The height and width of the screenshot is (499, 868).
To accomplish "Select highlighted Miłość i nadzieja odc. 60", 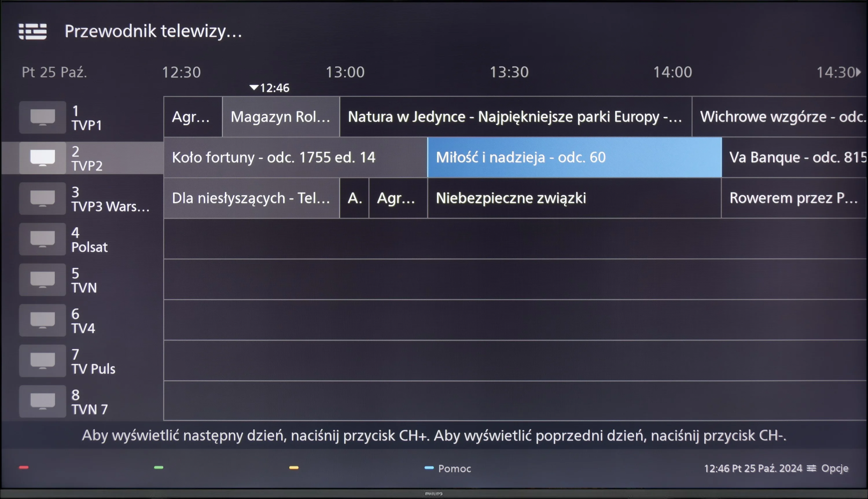I will pos(574,158).
